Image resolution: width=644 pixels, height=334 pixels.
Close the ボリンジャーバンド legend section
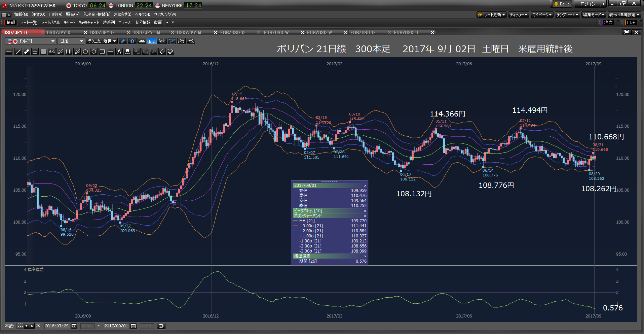tap(365, 216)
